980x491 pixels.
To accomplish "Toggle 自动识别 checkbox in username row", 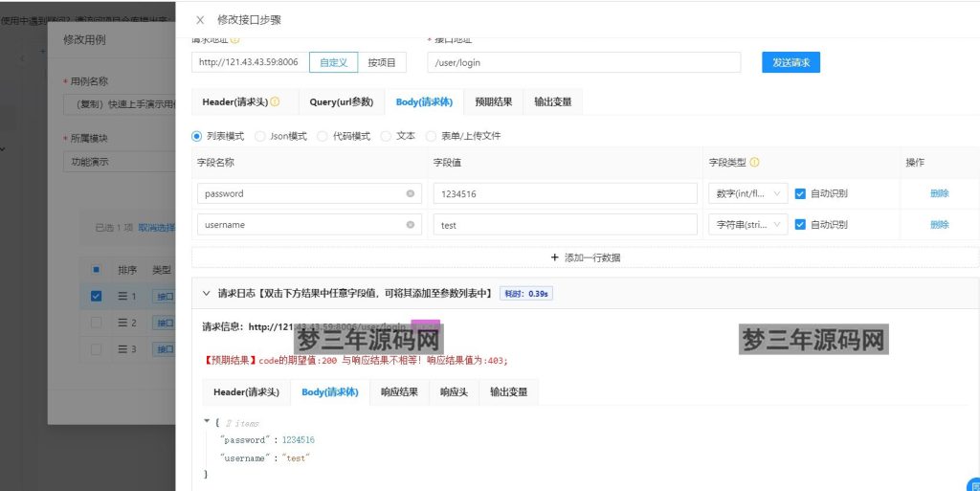I will [800, 225].
